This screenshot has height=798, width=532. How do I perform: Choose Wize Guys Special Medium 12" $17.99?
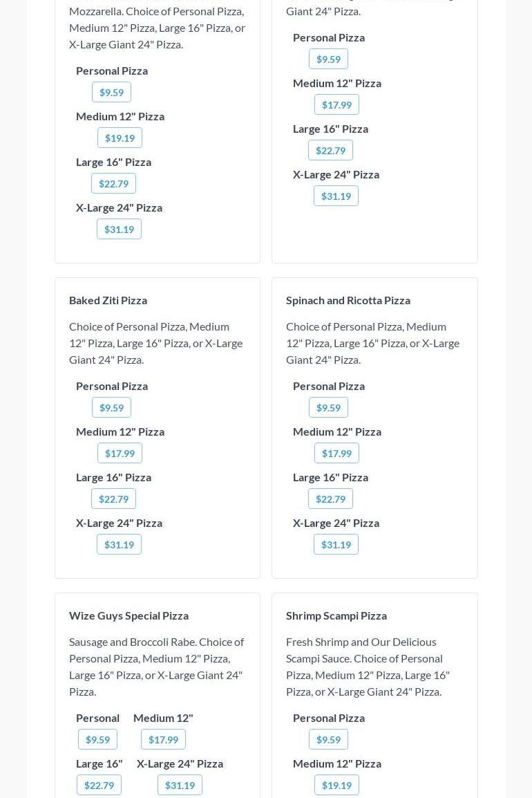click(x=163, y=739)
